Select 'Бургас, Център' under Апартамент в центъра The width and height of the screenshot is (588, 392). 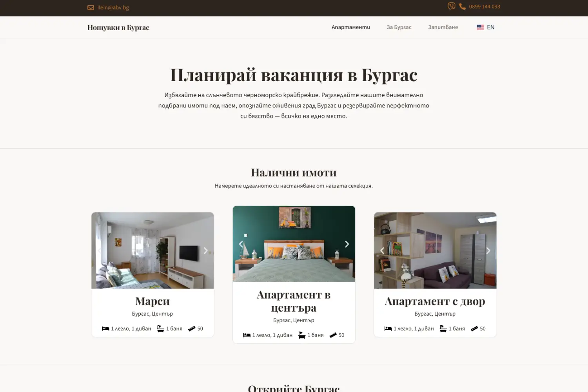(294, 320)
